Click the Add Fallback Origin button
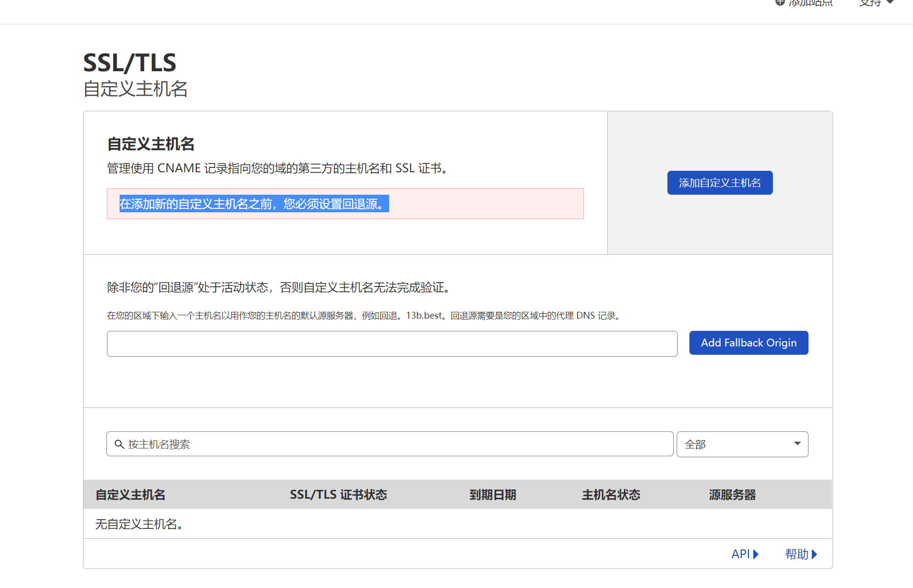The width and height of the screenshot is (913, 588). pyautogui.click(x=748, y=343)
